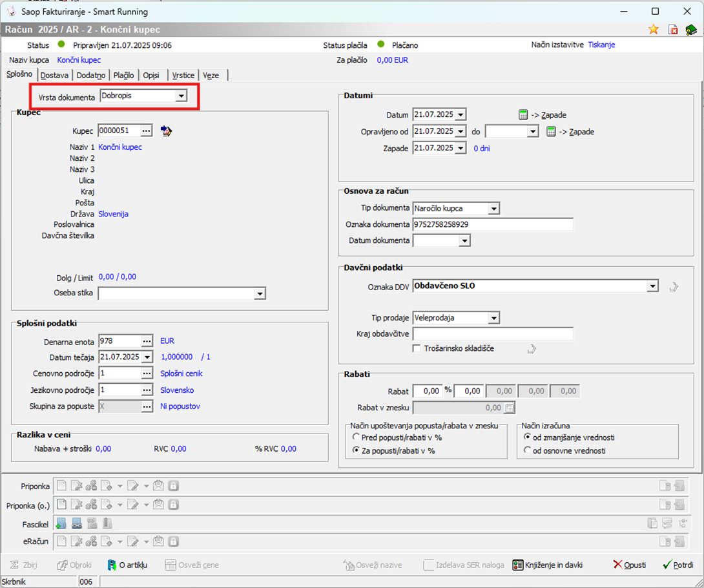Screen dimensions: 704x588
Task: Open Tip prodaje dropdown
Action: click(494, 318)
